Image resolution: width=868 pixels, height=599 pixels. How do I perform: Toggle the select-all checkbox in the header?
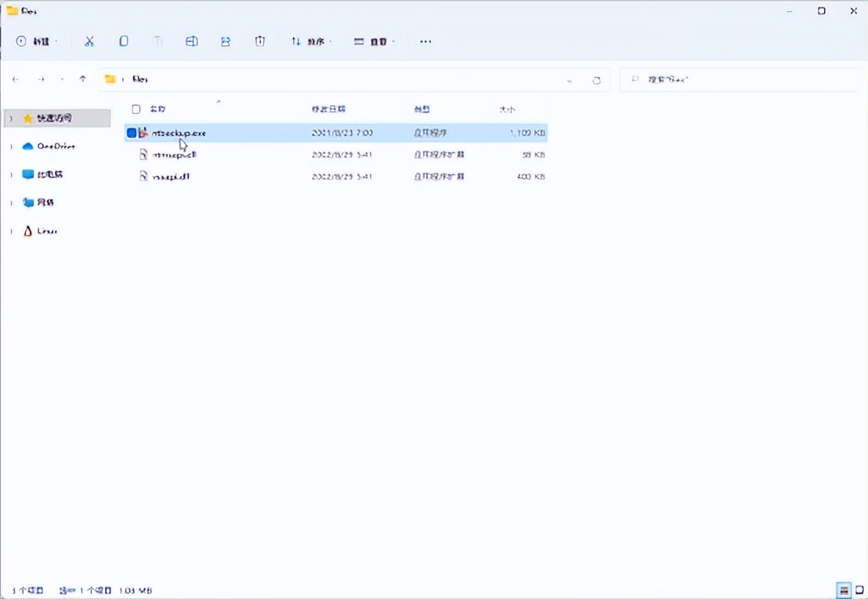(x=136, y=109)
